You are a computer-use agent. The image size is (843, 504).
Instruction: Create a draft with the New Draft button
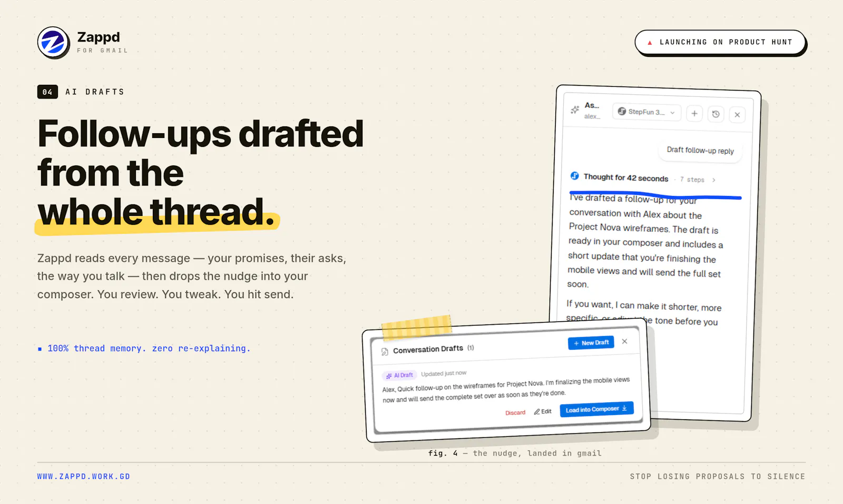(591, 343)
